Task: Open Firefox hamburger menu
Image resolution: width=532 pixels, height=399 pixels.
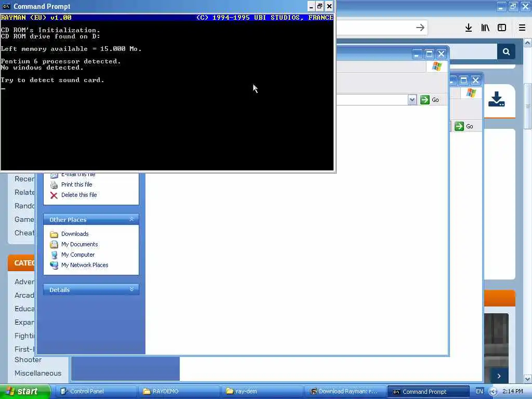Action: [x=522, y=28]
